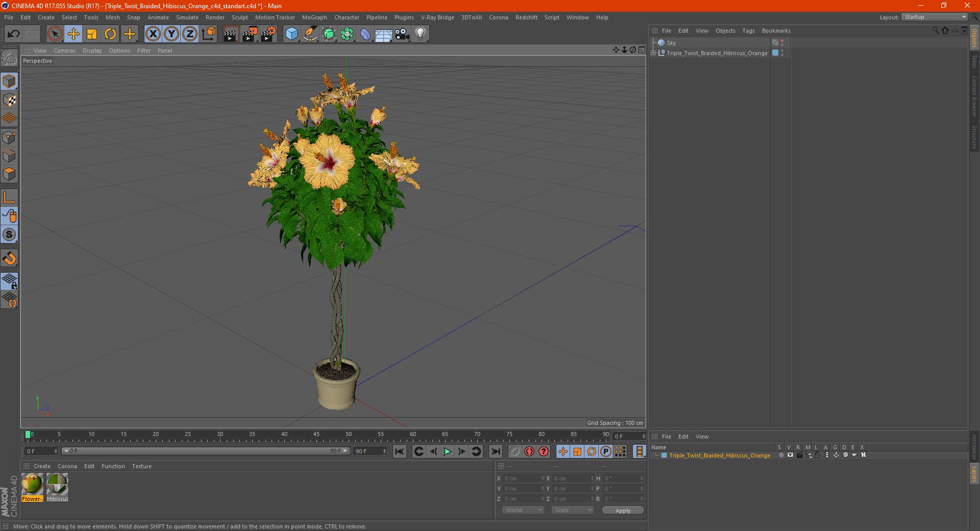The width and height of the screenshot is (980, 531).
Task: Toggle the Enable Snap S icon
Action: [9, 234]
